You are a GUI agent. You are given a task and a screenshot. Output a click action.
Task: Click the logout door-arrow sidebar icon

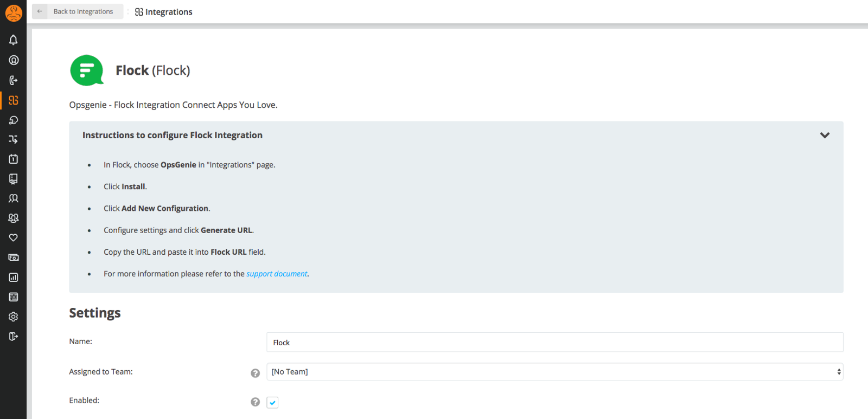[x=14, y=337]
